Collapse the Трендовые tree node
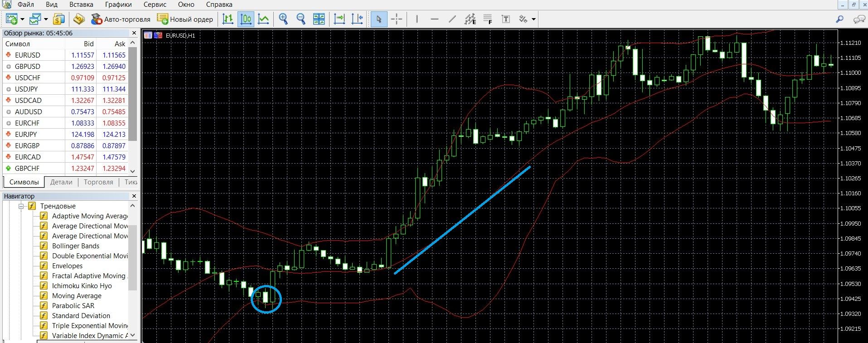This screenshot has width=868, height=343. (21, 206)
